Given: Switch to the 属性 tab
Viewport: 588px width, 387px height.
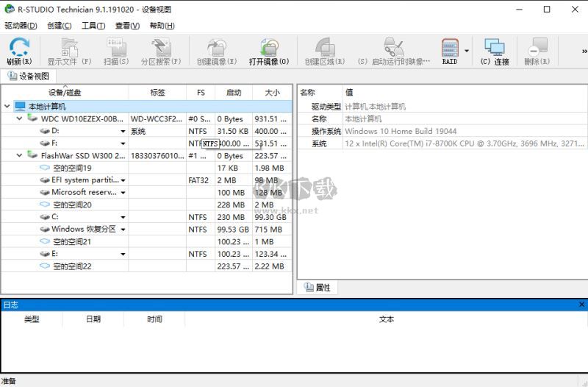Looking at the screenshot, I should tap(318, 288).
